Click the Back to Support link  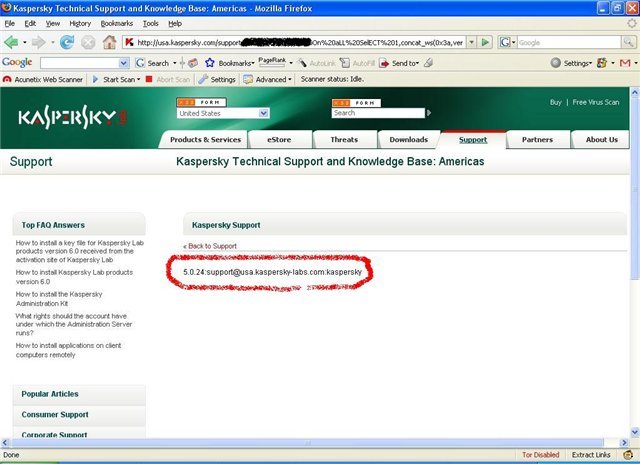pyautogui.click(x=210, y=245)
